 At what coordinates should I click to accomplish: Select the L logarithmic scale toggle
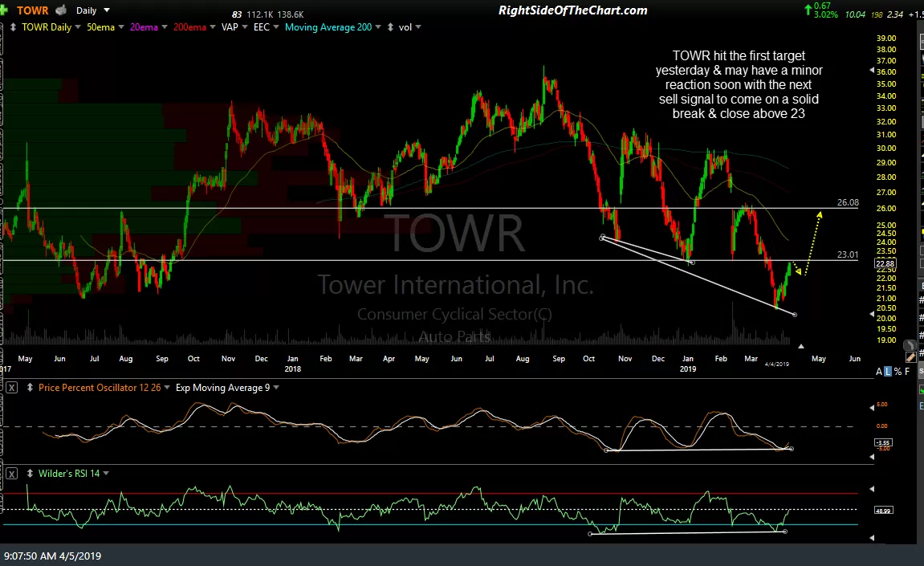[888, 372]
